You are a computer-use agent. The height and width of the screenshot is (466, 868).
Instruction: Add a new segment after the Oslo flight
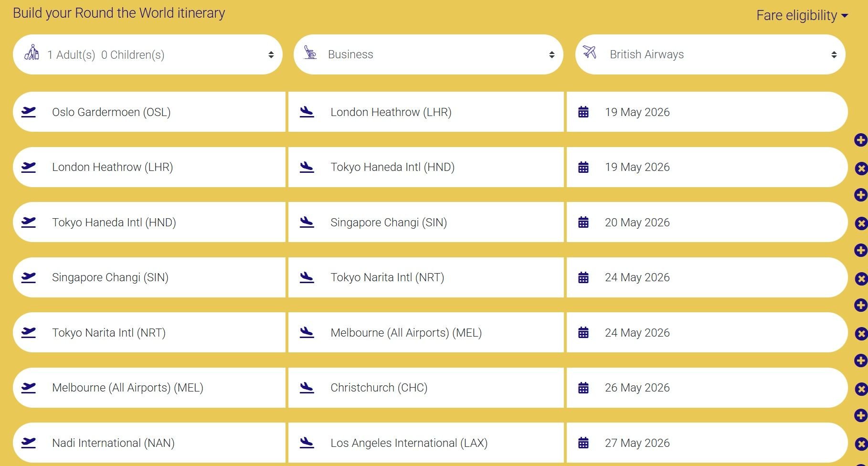pos(860,140)
